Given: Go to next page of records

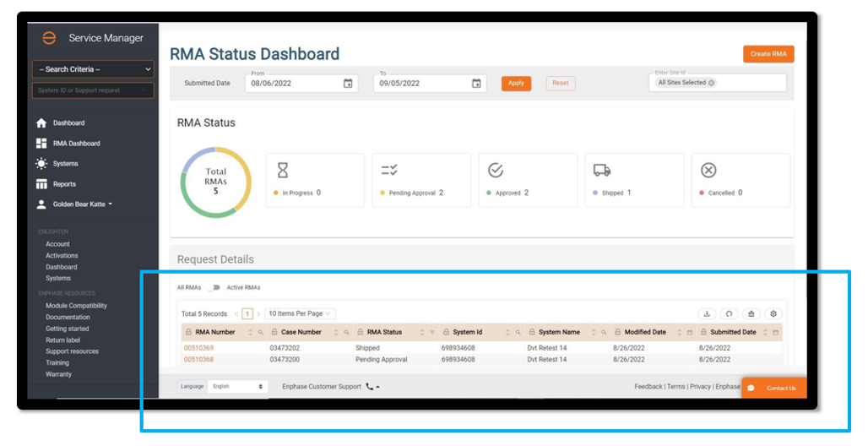Looking at the screenshot, I should point(258,313).
